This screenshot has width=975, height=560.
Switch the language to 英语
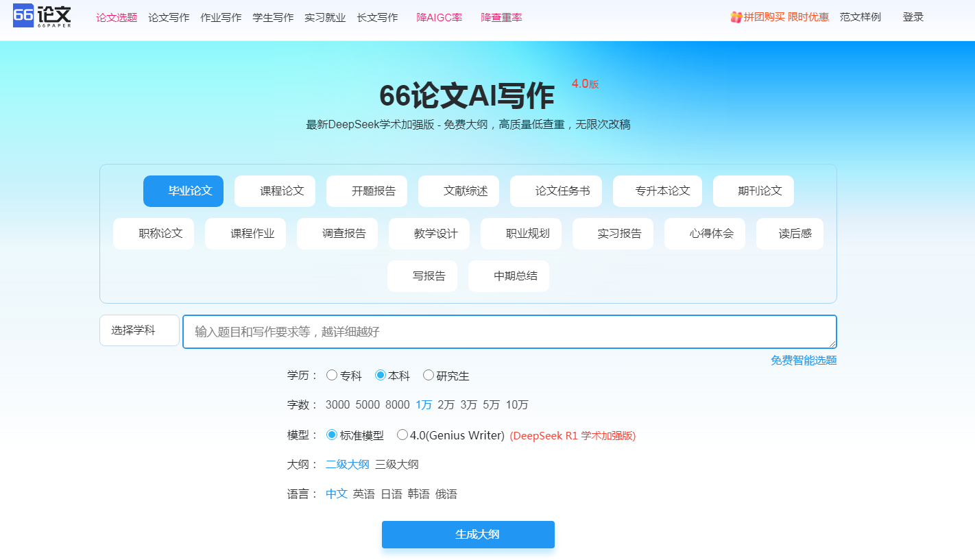click(365, 493)
